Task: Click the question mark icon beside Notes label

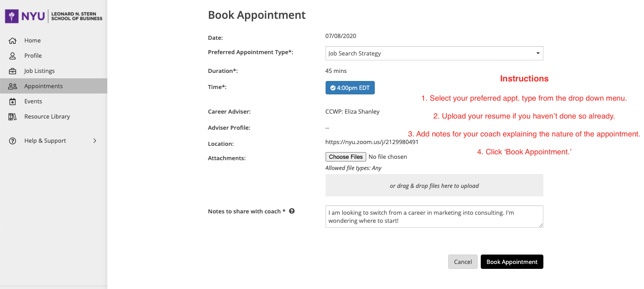Action: pos(292,211)
